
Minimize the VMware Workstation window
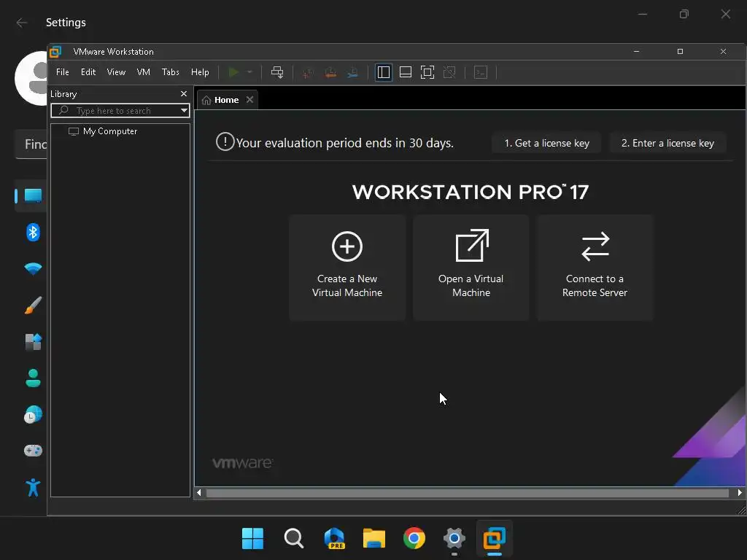(x=636, y=52)
